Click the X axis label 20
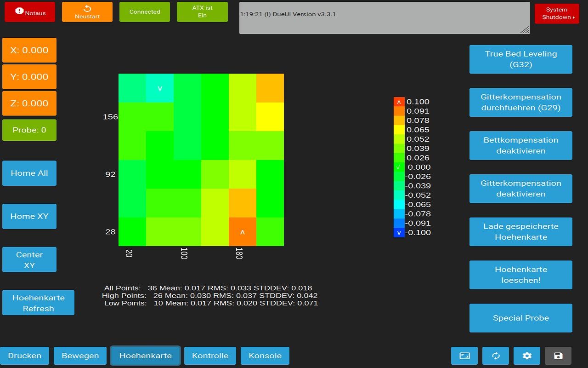The width and height of the screenshot is (588, 368). [x=128, y=253]
